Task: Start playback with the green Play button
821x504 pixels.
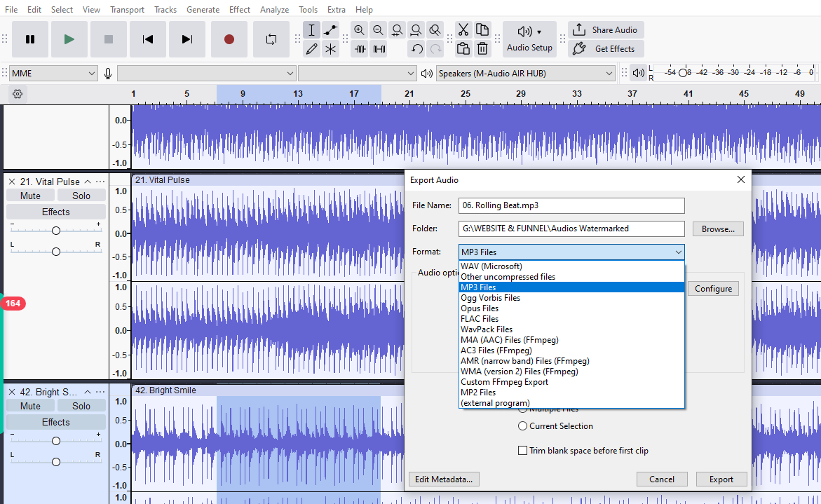Action: [69, 39]
